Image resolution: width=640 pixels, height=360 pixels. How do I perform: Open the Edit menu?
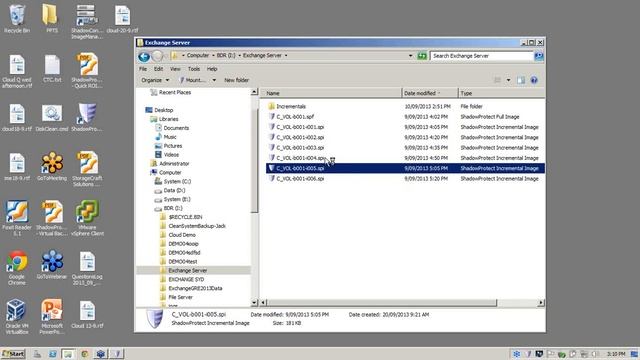click(x=158, y=69)
